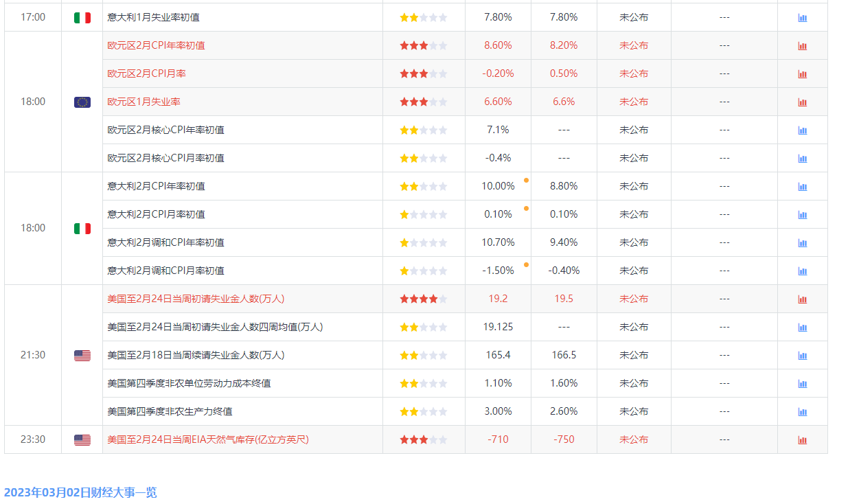The height and width of the screenshot is (504, 848).
Task: Open chart icon for 意大利1月失业率初值
Action: point(803,18)
